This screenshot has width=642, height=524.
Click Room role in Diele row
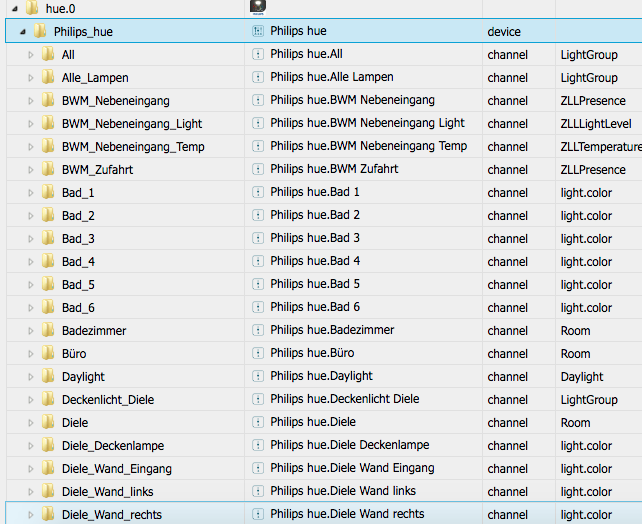575,423
